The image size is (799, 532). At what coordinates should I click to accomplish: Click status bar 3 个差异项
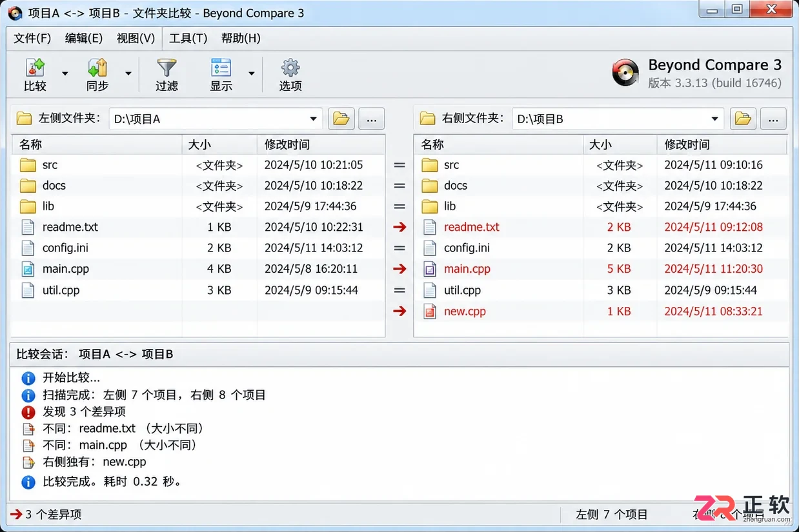[x=53, y=515]
